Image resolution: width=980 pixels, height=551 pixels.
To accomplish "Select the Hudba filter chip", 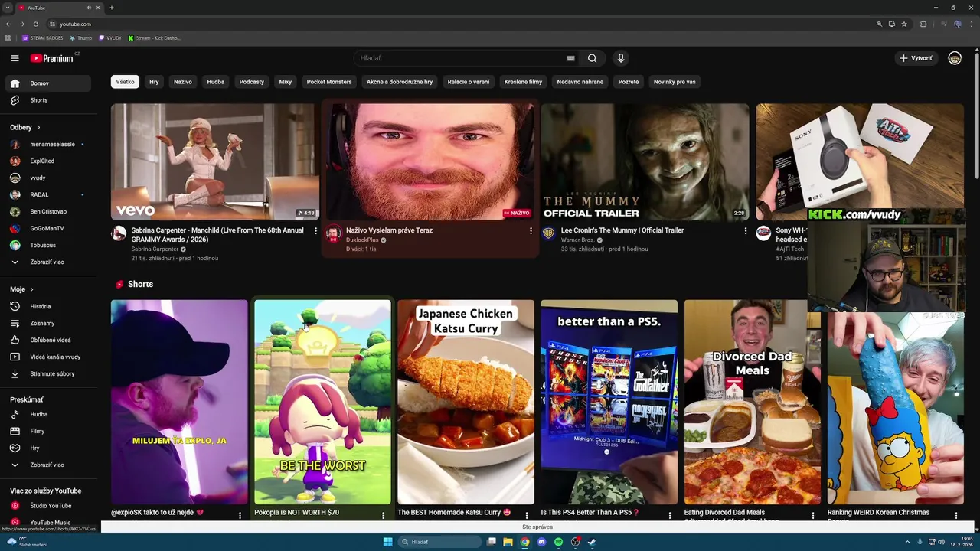I will (x=216, y=82).
